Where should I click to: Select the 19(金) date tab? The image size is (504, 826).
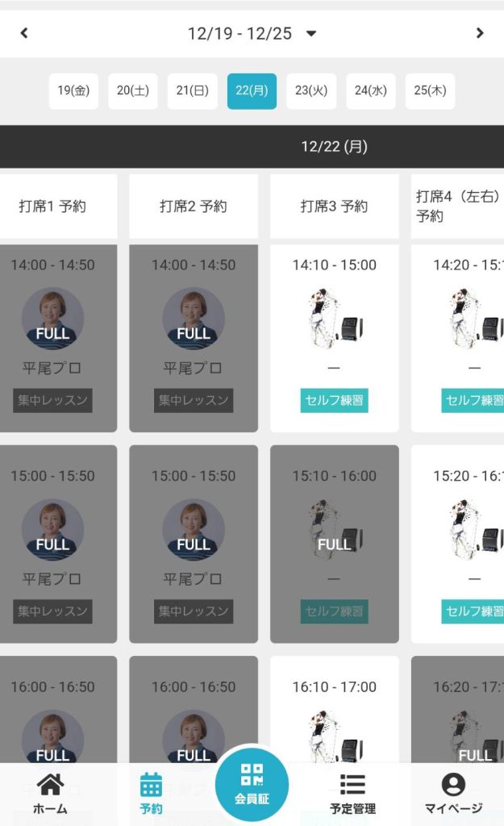point(73,91)
